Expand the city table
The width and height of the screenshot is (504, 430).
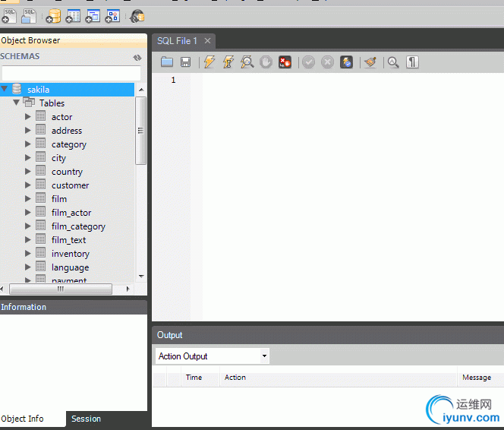point(28,157)
